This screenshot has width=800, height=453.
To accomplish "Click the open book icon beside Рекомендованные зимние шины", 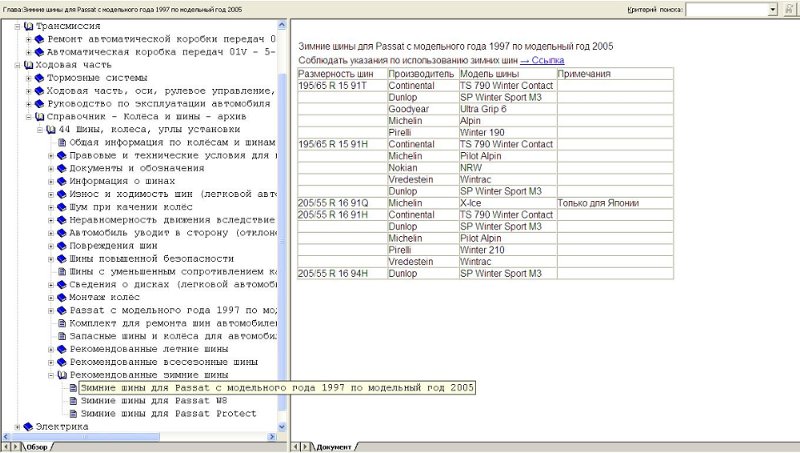I will [x=62, y=375].
